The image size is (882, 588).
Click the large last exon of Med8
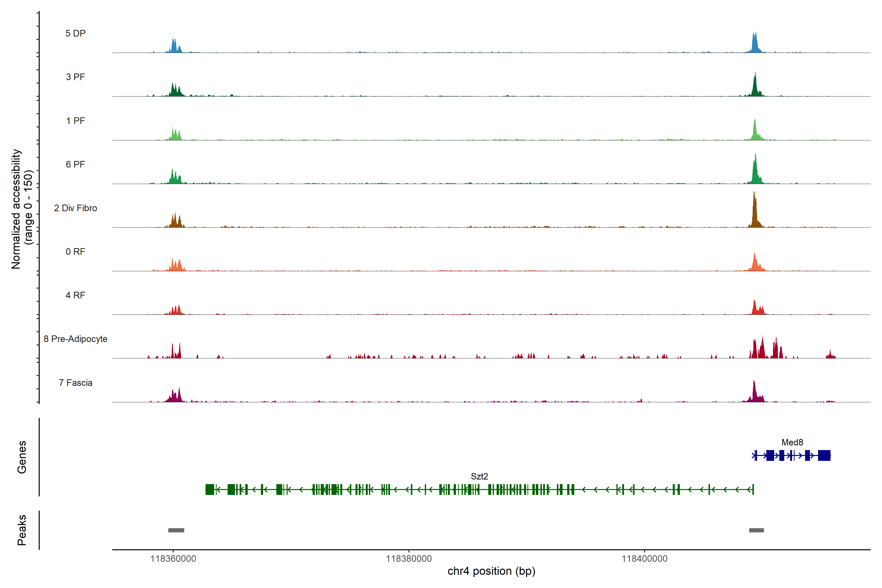pos(824,456)
